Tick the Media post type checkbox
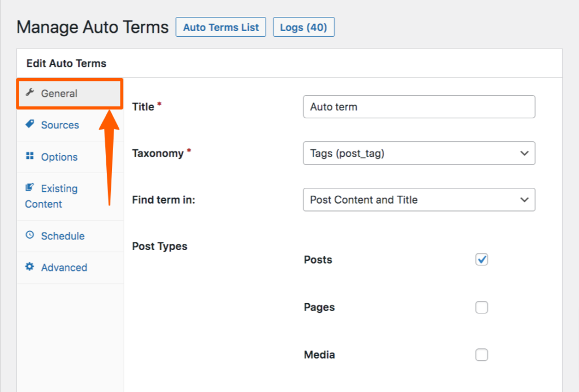 coord(482,355)
